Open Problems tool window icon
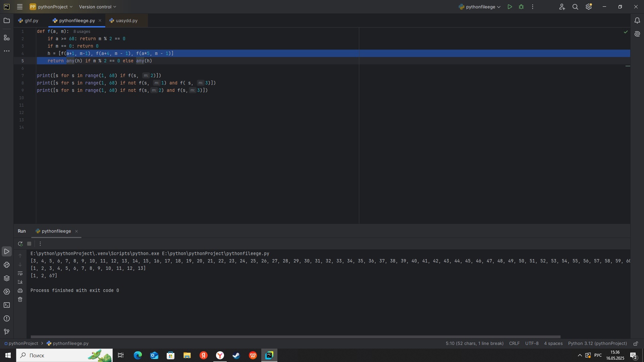 click(7, 318)
